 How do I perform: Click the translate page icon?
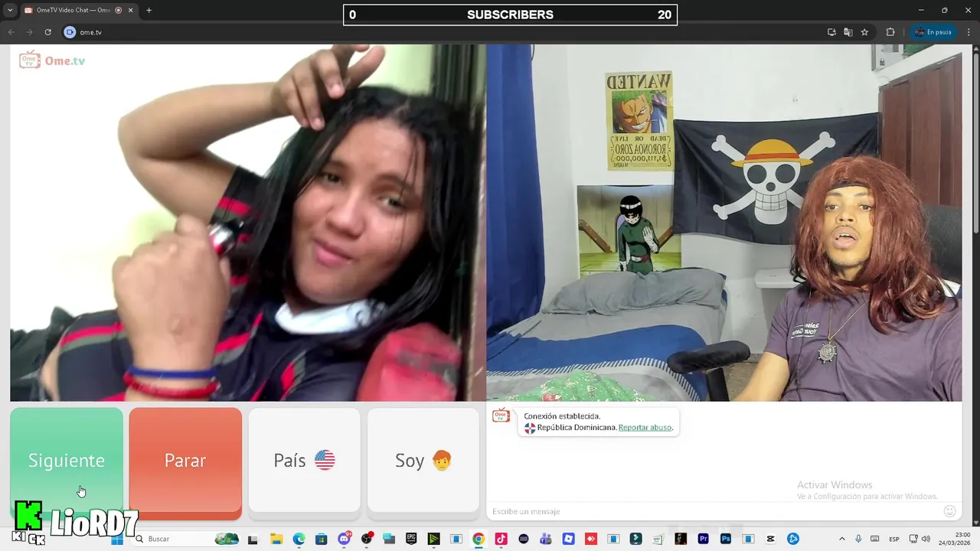click(848, 32)
